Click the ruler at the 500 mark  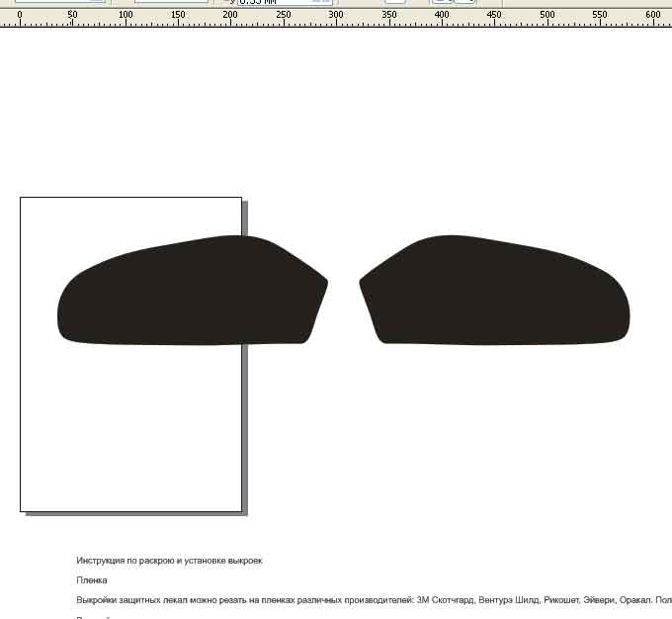click(x=547, y=15)
